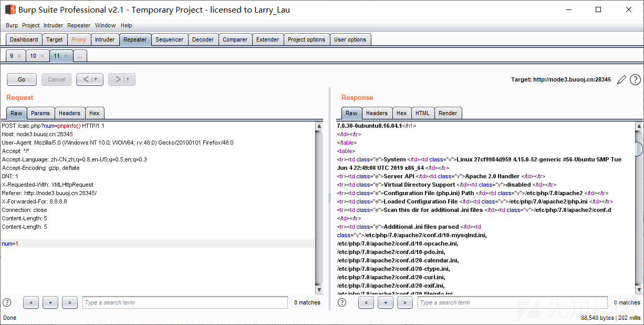Screen dimensions: 644x325
Task: Show the Request Headers view
Action: pyautogui.click(x=70, y=113)
